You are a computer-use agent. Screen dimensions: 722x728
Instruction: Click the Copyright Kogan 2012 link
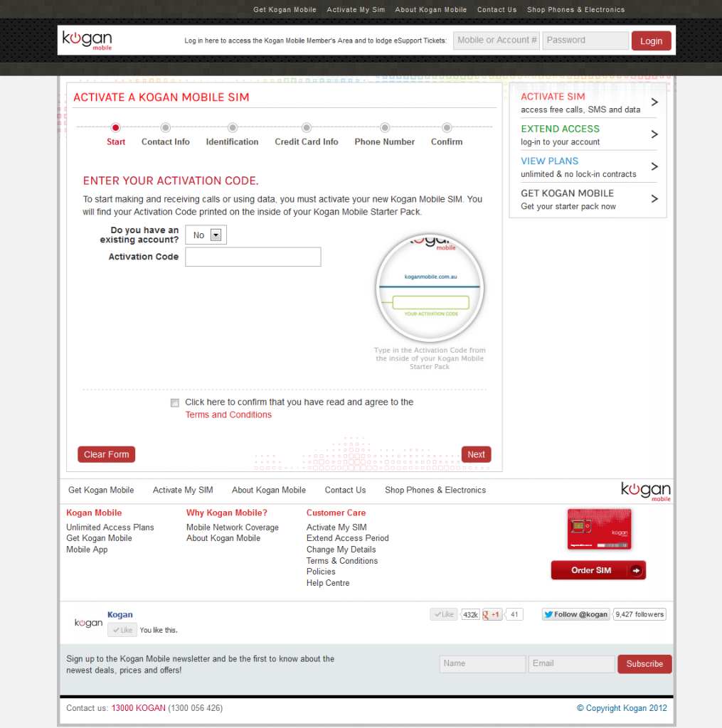point(622,708)
